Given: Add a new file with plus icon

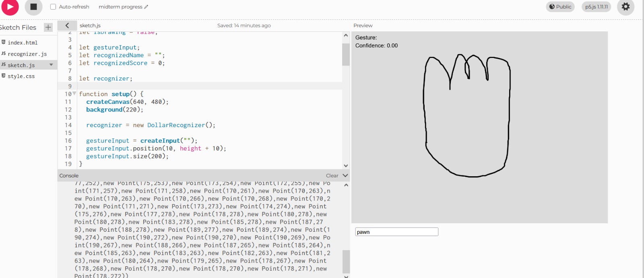Looking at the screenshot, I should 48,27.
